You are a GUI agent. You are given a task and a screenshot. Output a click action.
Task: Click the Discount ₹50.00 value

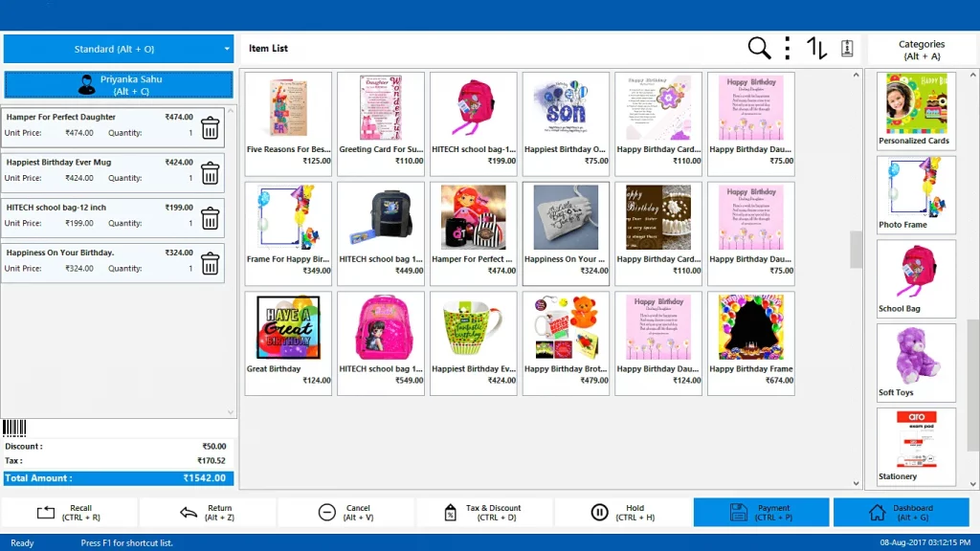(214, 446)
